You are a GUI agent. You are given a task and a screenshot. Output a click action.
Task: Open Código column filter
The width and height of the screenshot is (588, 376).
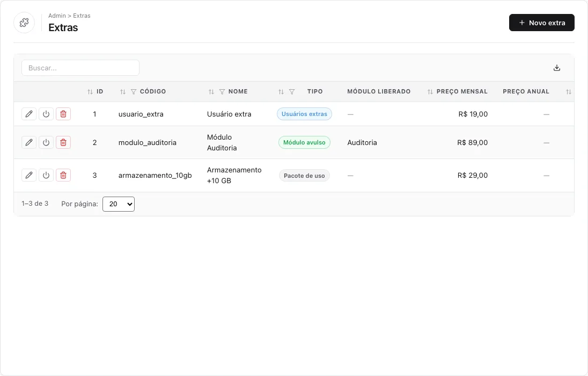tap(134, 92)
